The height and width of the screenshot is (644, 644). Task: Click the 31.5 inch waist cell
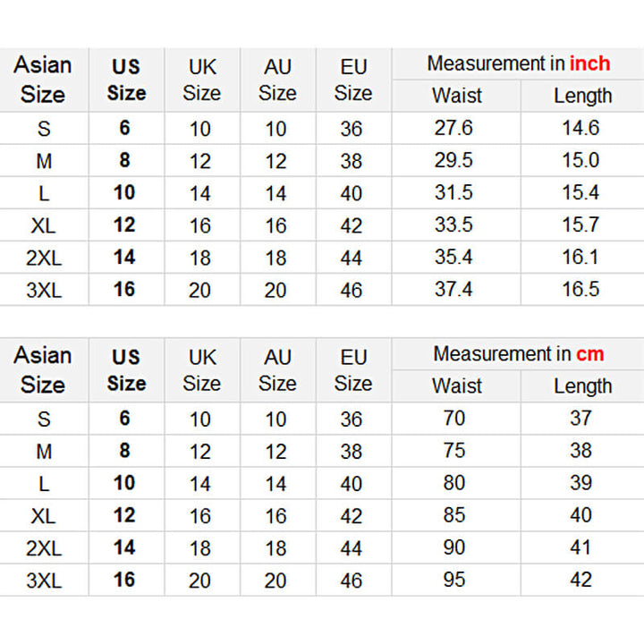(453, 192)
